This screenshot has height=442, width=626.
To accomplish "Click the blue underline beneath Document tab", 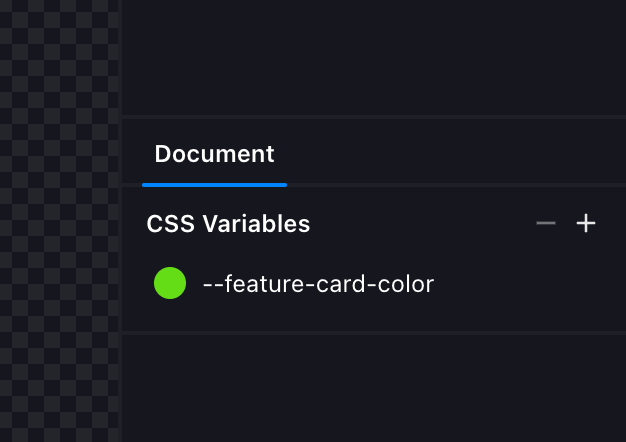I will tap(214, 184).
